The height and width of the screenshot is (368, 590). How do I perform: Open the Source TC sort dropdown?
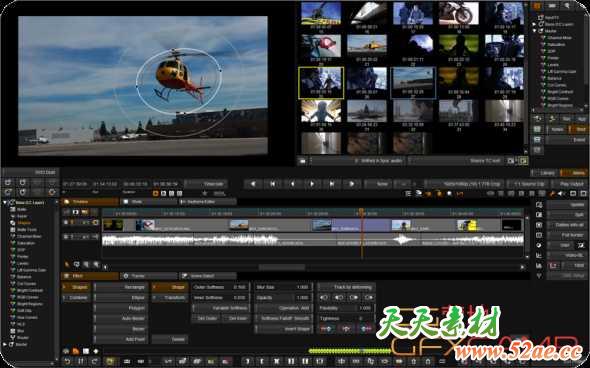click(456, 161)
